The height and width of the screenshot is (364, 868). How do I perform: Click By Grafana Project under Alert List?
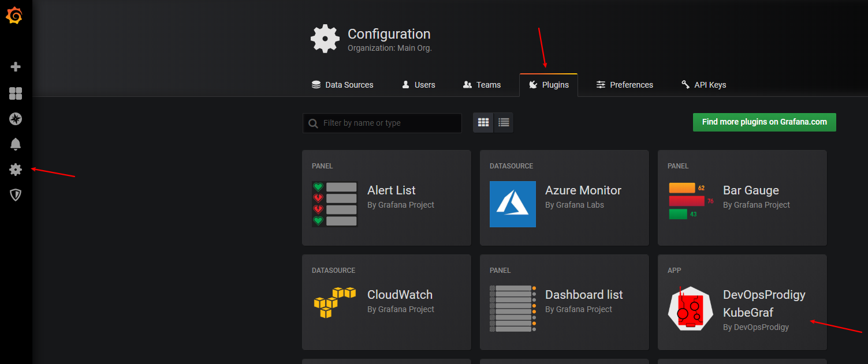point(401,205)
